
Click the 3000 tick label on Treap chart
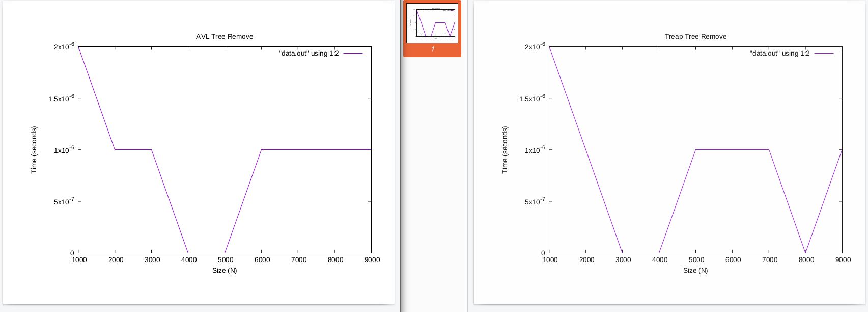(x=623, y=259)
